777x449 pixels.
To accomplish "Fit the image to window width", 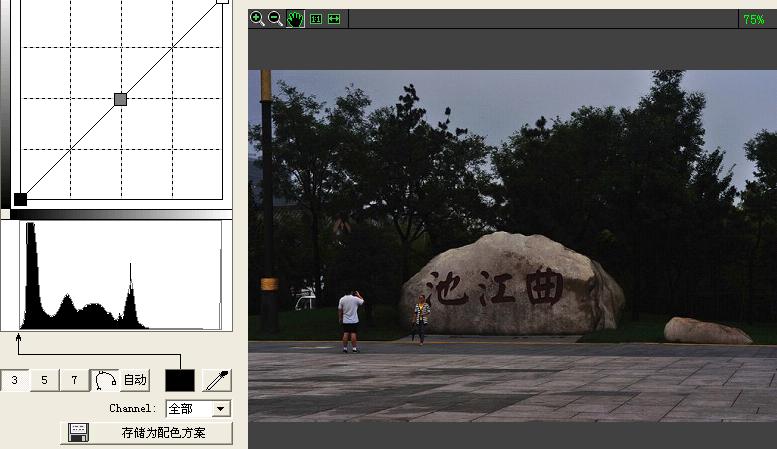I will point(334,18).
